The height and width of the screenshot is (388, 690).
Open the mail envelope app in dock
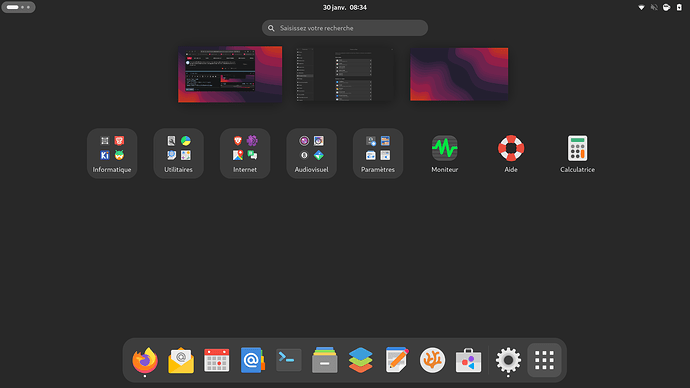[x=181, y=360]
